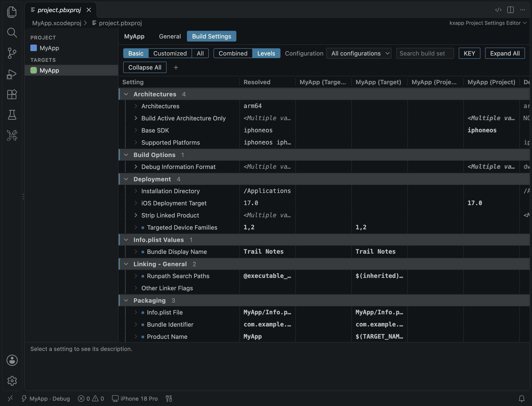
Task: Click the Collapse All button
Action: click(x=145, y=67)
